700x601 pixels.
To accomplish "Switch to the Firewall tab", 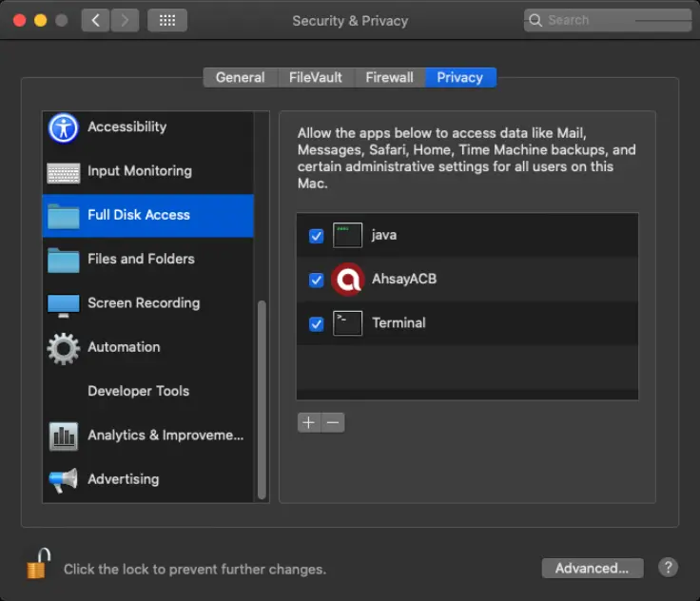I will tap(389, 78).
